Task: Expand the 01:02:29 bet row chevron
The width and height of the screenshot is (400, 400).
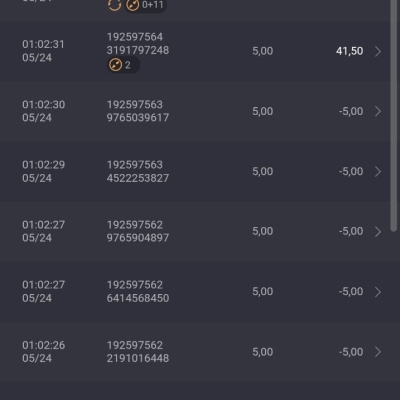Action: tap(378, 171)
